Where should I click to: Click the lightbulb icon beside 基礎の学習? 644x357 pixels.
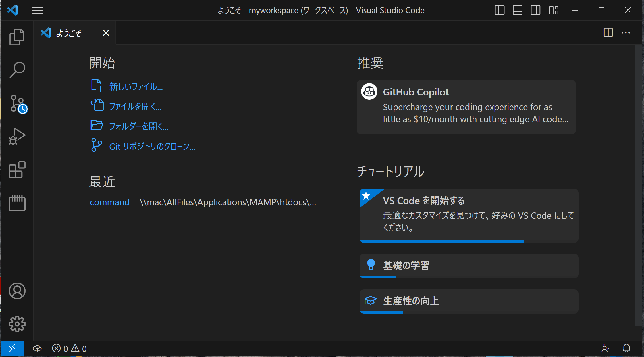(x=371, y=265)
